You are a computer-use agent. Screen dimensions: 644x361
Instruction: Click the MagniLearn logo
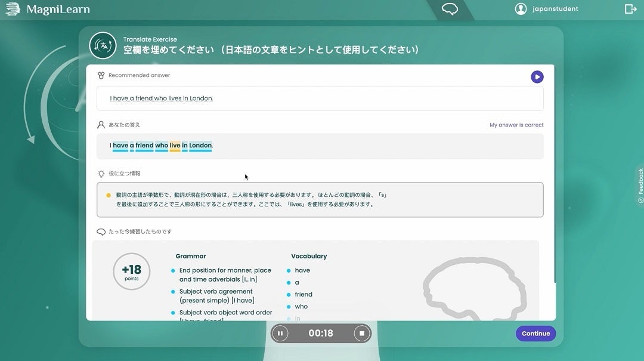tap(48, 9)
